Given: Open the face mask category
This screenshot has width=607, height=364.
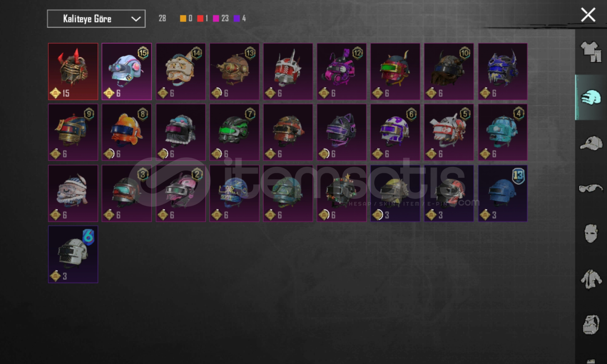Looking at the screenshot, I should (591, 233).
